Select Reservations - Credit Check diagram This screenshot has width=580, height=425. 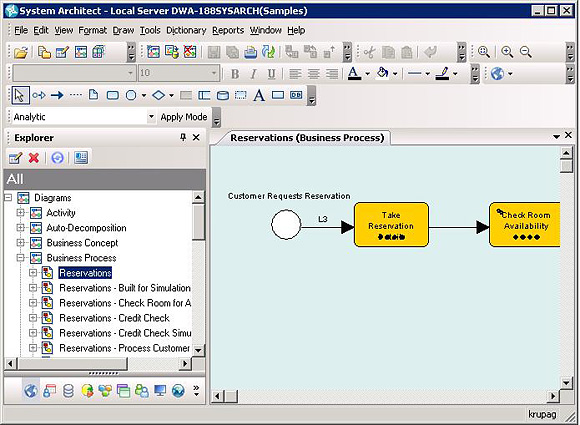click(114, 318)
